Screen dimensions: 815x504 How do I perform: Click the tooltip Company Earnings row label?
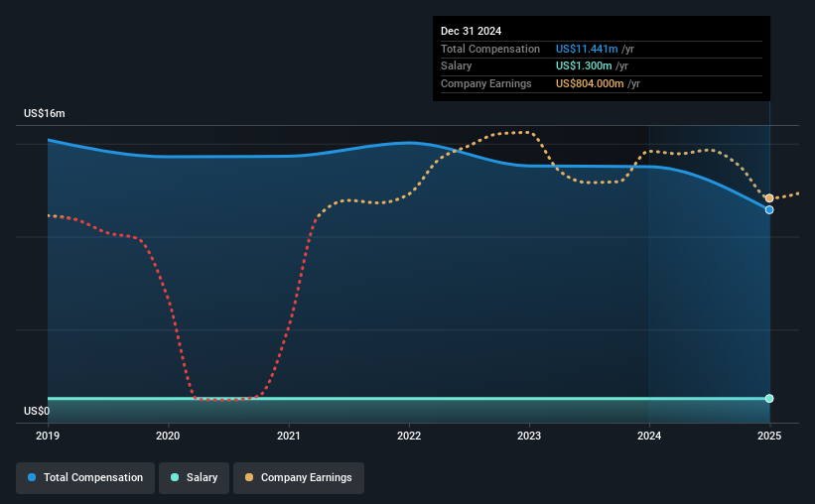[486, 83]
